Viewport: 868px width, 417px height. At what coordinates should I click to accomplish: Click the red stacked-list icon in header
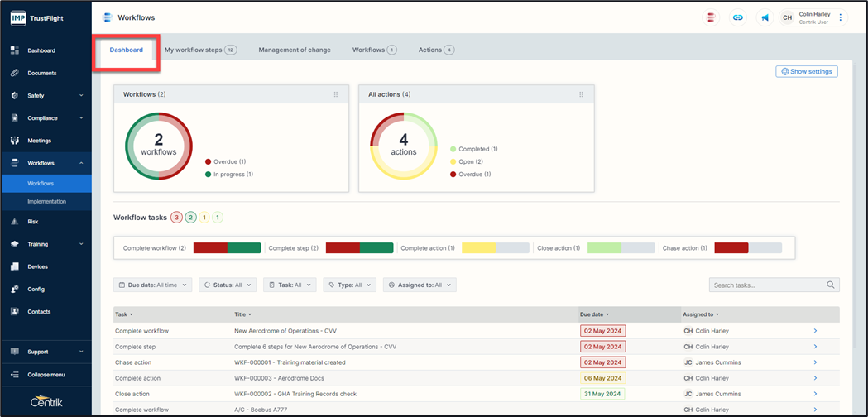click(x=710, y=17)
